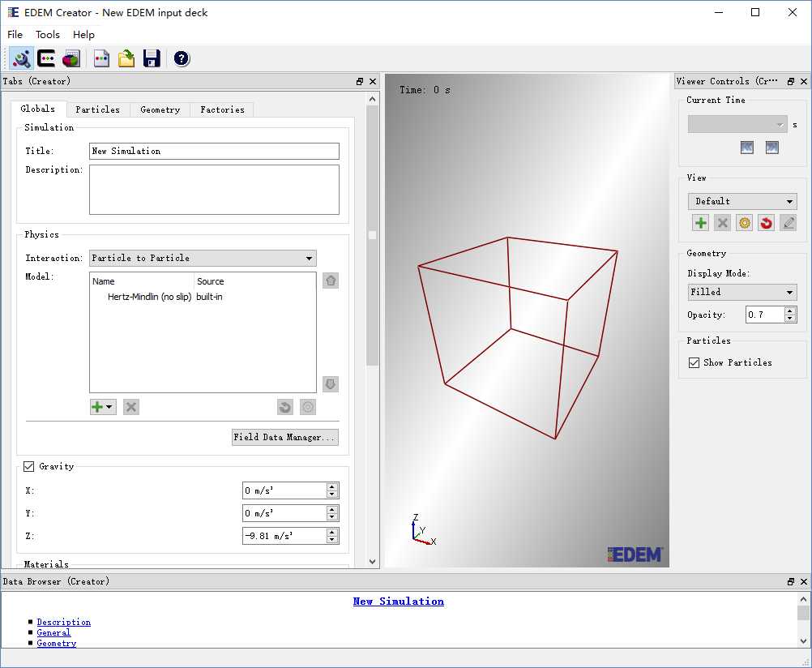Select the Hertz-Mindlin (no slip) model row
812x668 pixels.
(203, 297)
